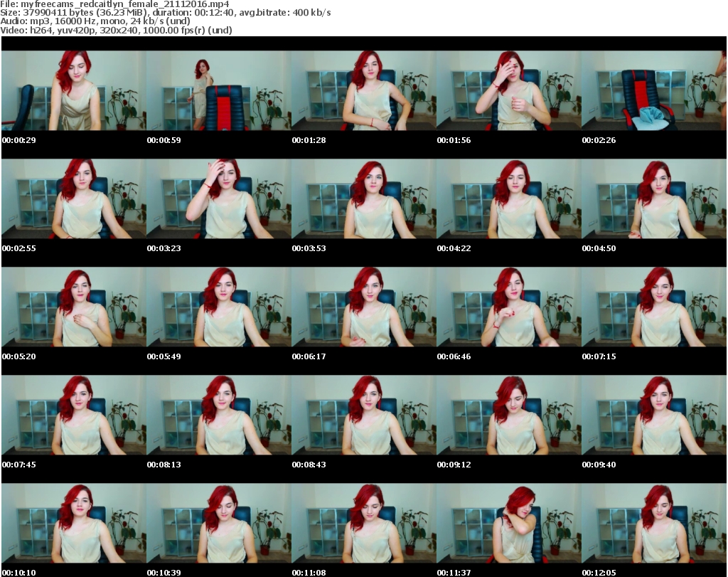
Task: Click the 00:10:10 timestamp label
Action: click(x=19, y=573)
